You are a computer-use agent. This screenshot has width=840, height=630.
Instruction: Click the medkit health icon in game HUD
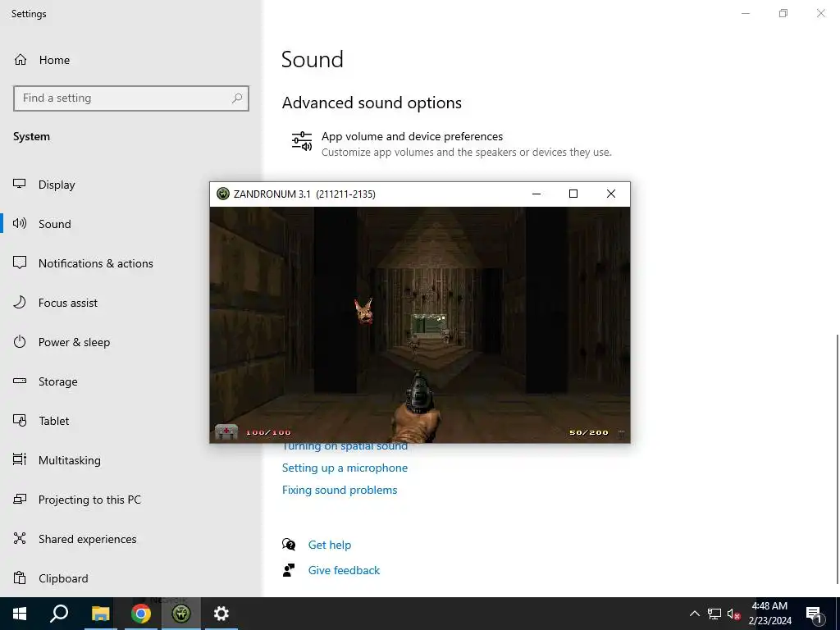point(226,431)
